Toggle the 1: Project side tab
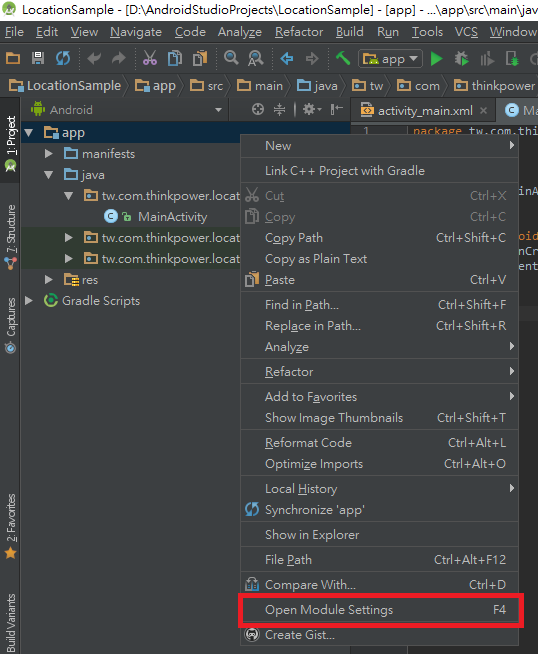This screenshot has height=655, width=541. point(10,141)
